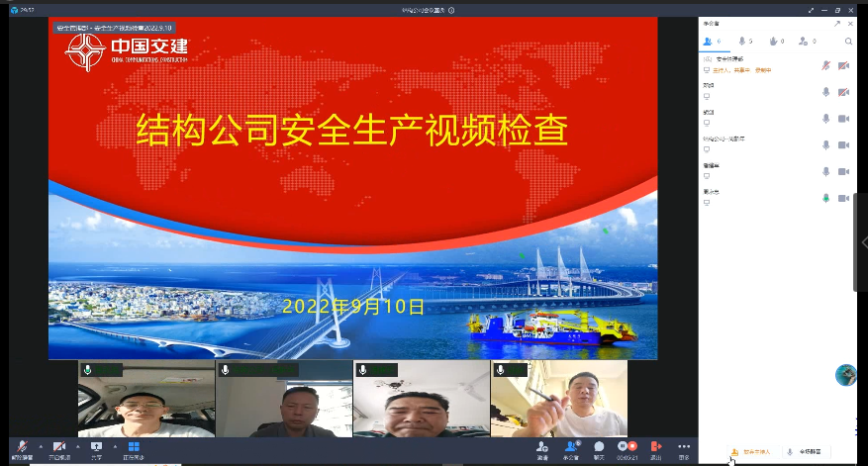
Task: Click the participants icon in bottom toolbar
Action: (x=571, y=447)
